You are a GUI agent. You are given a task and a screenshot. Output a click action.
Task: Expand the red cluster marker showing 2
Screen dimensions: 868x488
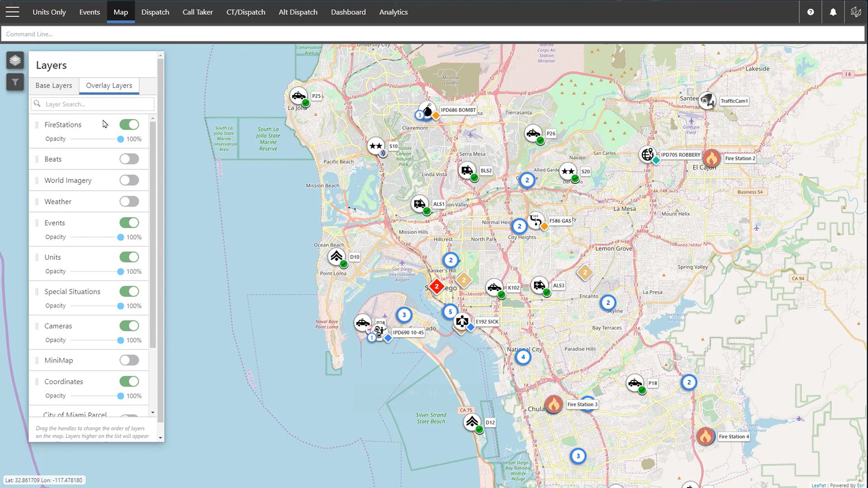click(436, 286)
